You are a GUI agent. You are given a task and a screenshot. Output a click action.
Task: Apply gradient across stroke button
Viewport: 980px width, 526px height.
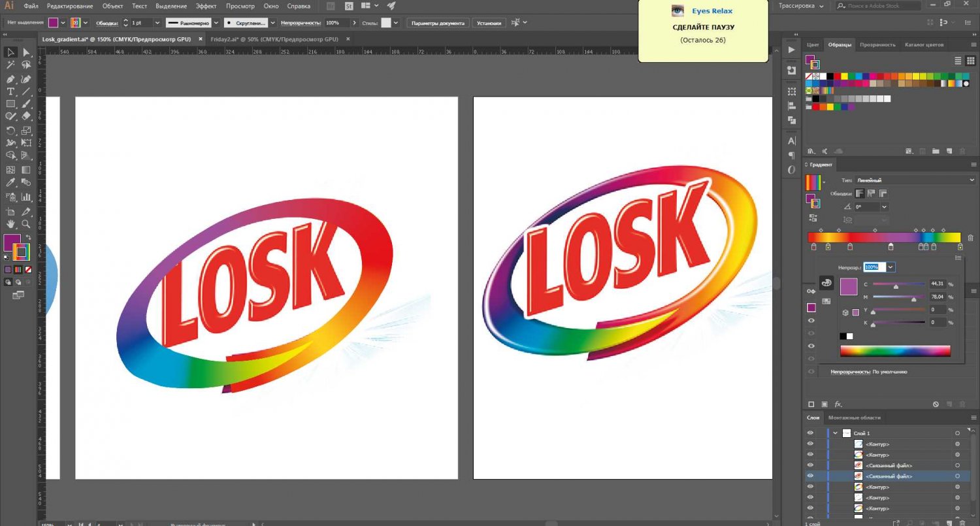coord(883,193)
